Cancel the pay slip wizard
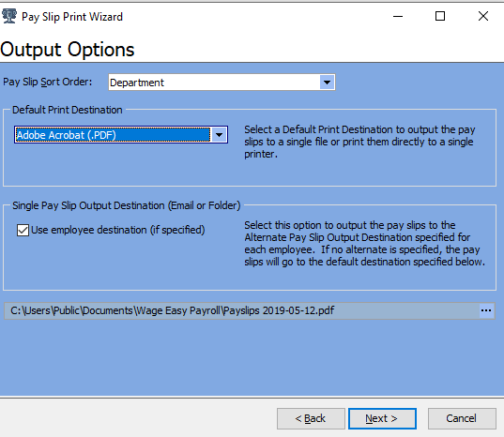The image size is (504, 437). [x=462, y=418]
